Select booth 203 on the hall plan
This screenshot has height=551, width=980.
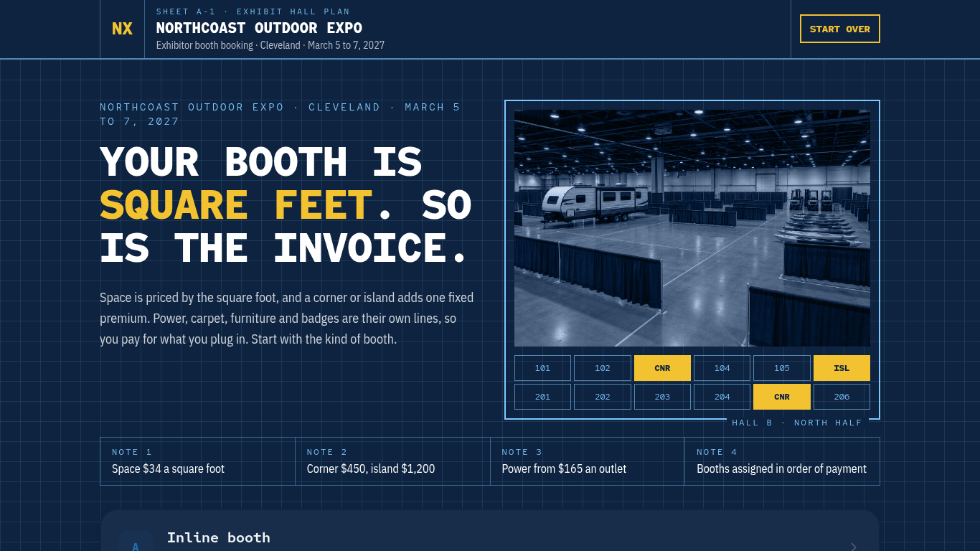(x=662, y=397)
